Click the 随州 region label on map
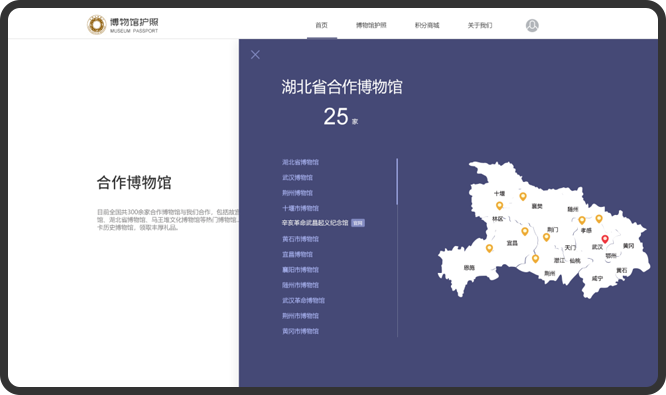666x395 pixels. click(x=573, y=209)
